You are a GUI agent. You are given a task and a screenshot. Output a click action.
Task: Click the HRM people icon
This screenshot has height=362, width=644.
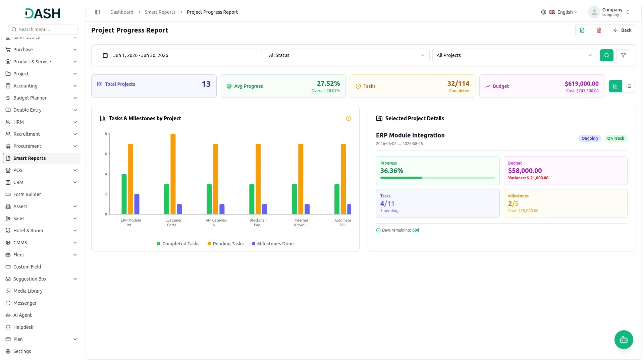click(x=8, y=122)
